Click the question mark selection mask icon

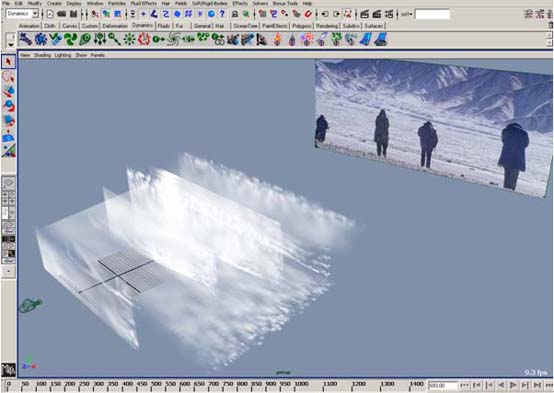click(x=222, y=14)
